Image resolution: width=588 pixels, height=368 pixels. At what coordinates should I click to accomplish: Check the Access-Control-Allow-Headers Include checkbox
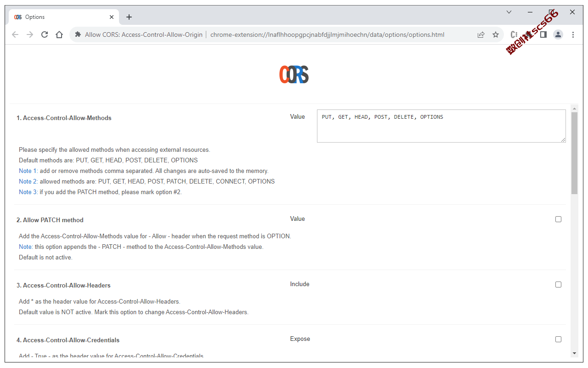pyautogui.click(x=558, y=285)
